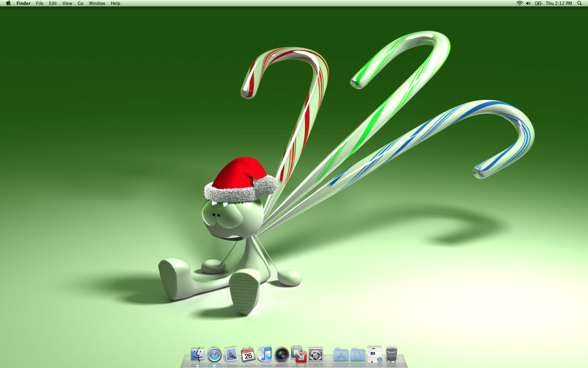The width and height of the screenshot is (588, 368).
Task: Click the Wi-Fi status icon
Action: (519, 3)
